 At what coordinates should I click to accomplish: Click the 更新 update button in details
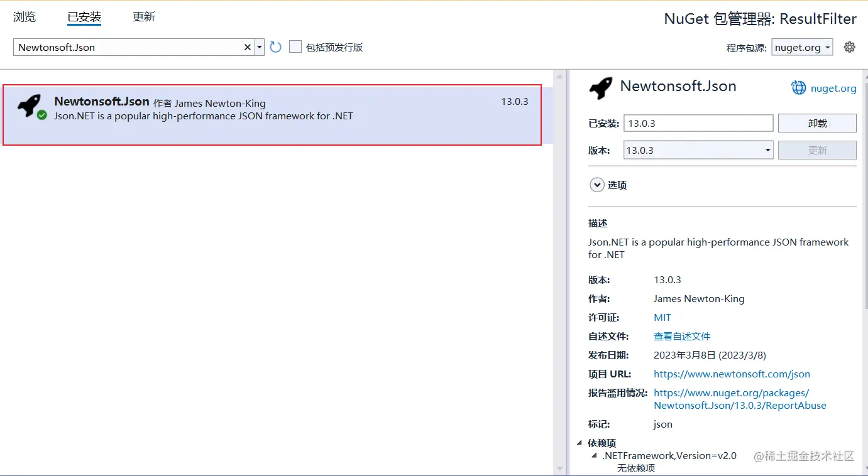coord(817,150)
